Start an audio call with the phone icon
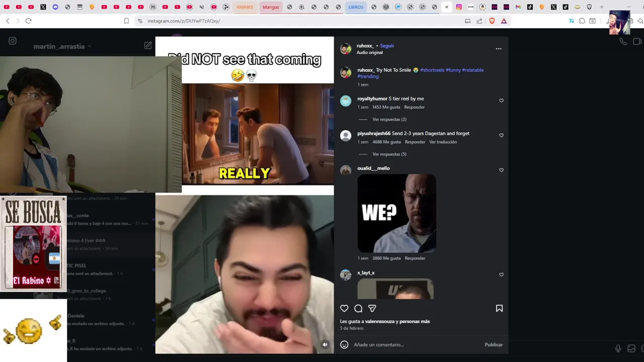The height and width of the screenshot is (362, 644). click(x=623, y=42)
